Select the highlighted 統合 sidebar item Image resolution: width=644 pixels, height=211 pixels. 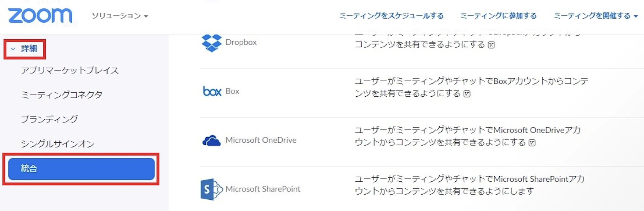(81, 169)
